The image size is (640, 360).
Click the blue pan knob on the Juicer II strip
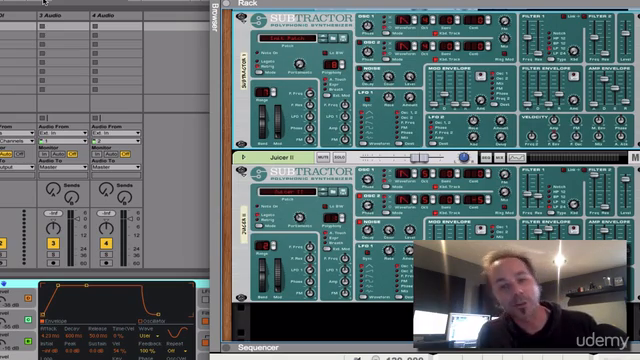click(x=464, y=157)
